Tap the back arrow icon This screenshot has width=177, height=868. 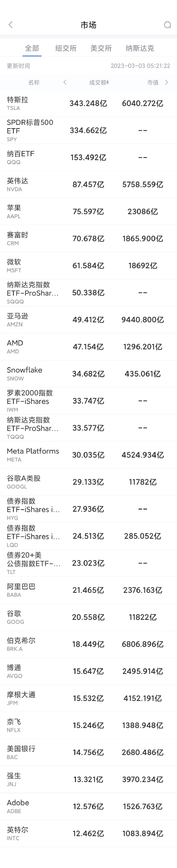click(x=10, y=24)
